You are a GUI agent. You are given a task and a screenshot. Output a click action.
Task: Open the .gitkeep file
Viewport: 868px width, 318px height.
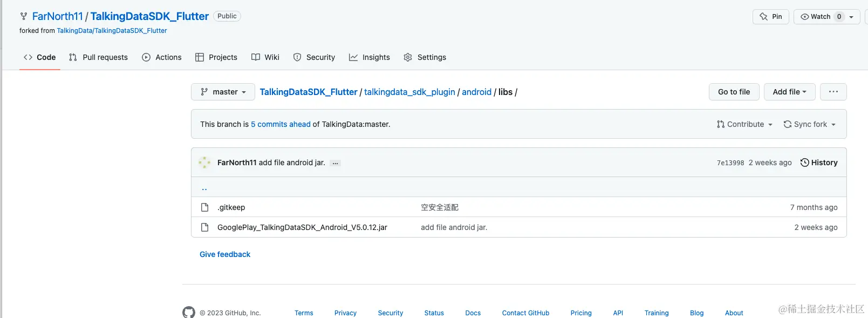click(x=231, y=207)
